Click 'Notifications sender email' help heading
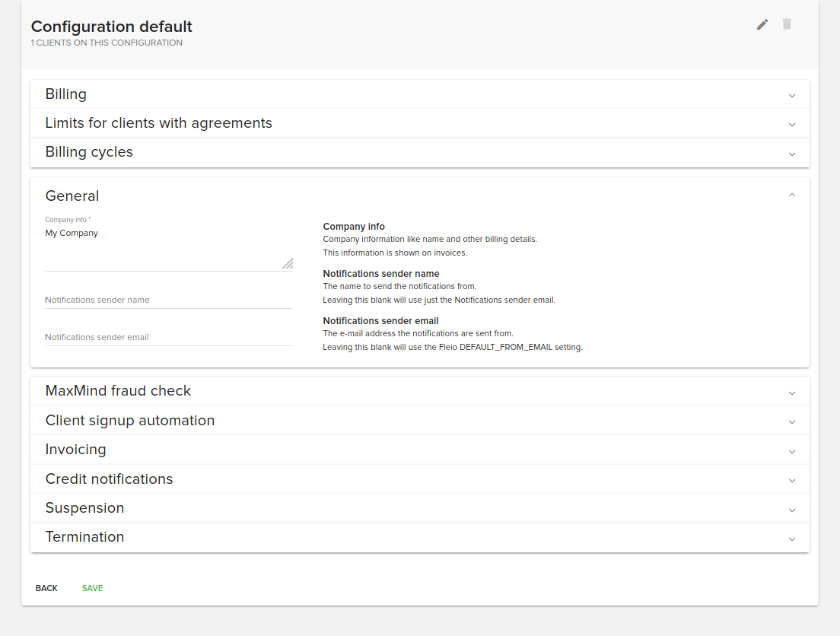 [380, 321]
